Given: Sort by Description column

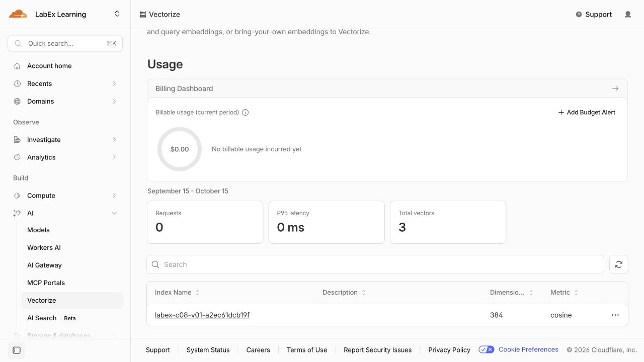Looking at the screenshot, I should click(344, 293).
